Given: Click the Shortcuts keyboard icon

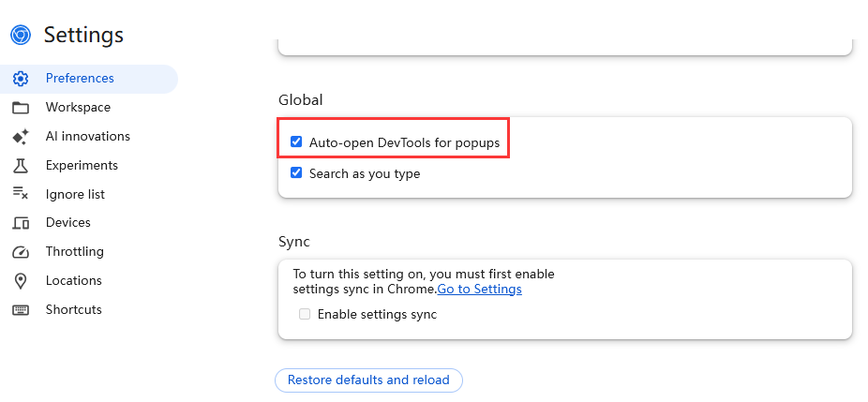Looking at the screenshot, I should coord(21,310).
